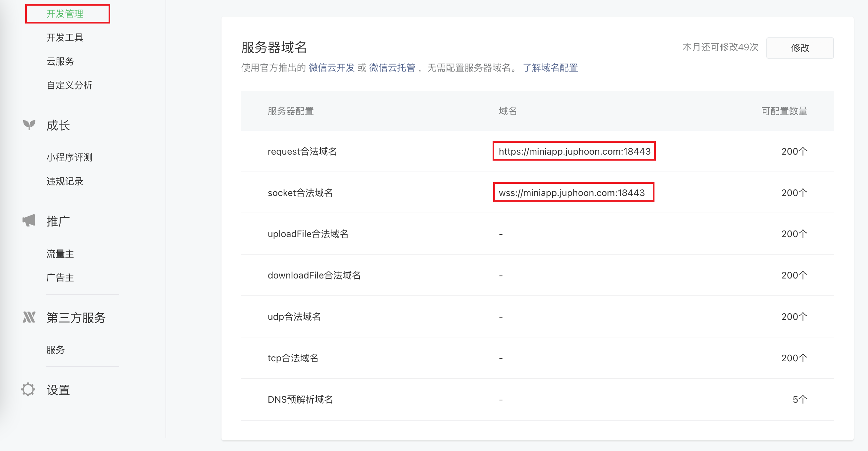
Task: Open the 成长 section sprout icon
Action: point(29,125)
